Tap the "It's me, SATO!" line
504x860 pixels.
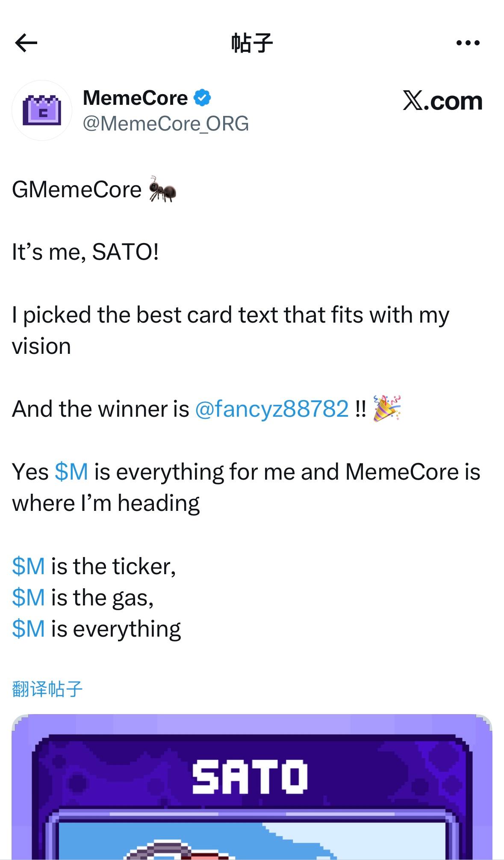[x=85, y=252]
